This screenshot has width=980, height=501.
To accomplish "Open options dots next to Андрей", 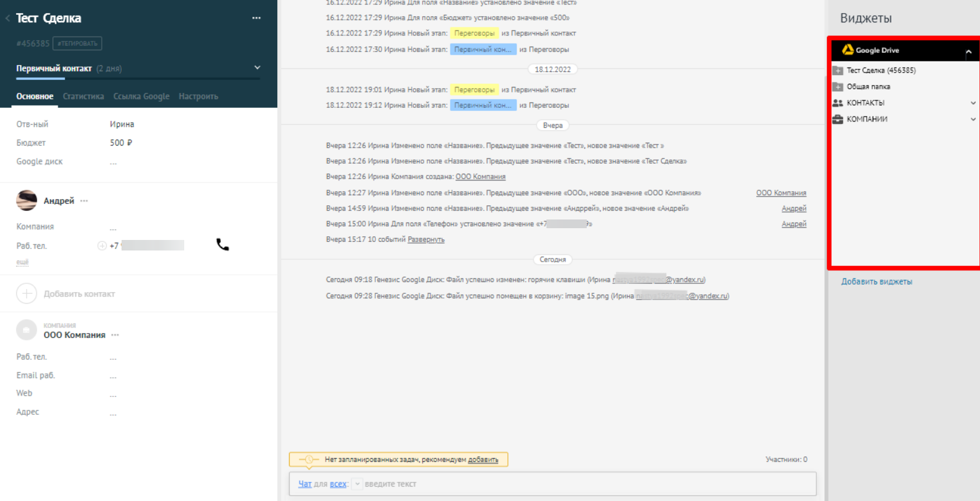I will tap(84, 200).
